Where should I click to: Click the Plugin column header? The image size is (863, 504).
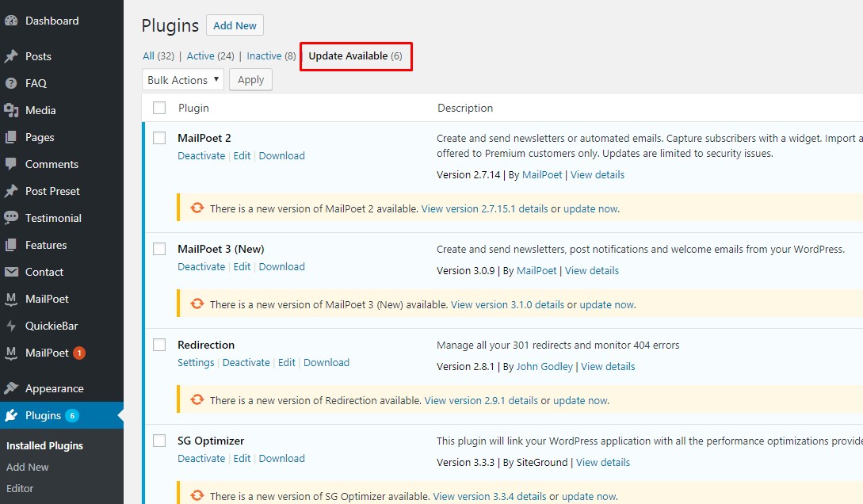pos(193,108)
